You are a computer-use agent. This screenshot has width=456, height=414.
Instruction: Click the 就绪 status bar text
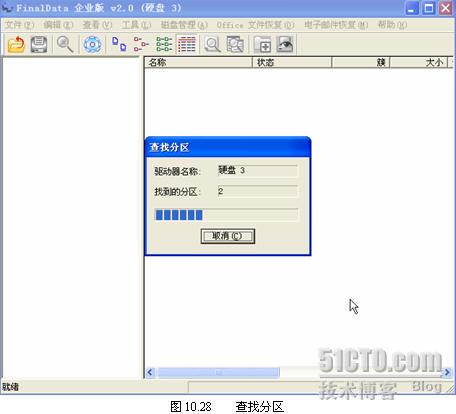click(x=11, y=387)
